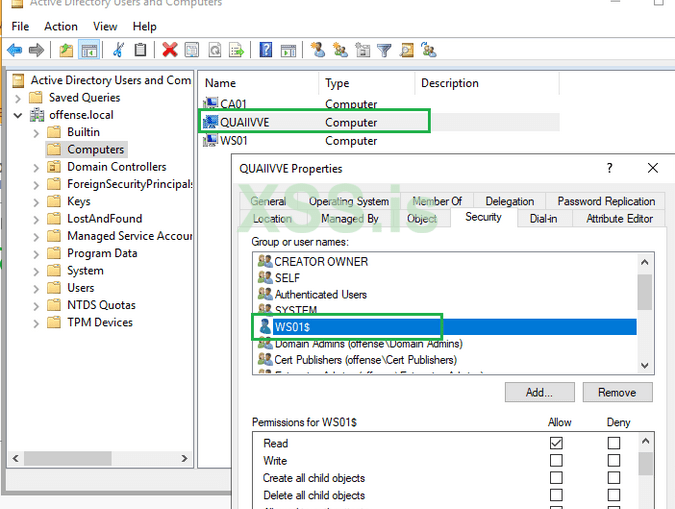
Task: Check Deny for Read permission
Action: point(614,443)
